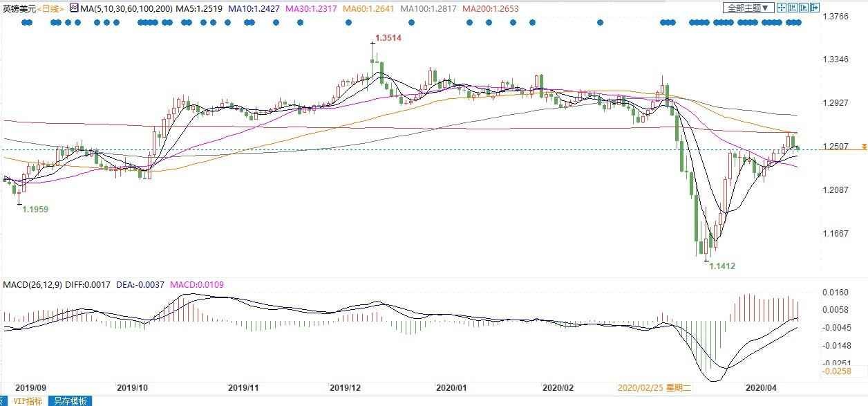Screen dimensions: 868x406
Task: Click the chart axis icon beside crosshair
Action: (792, 8)
